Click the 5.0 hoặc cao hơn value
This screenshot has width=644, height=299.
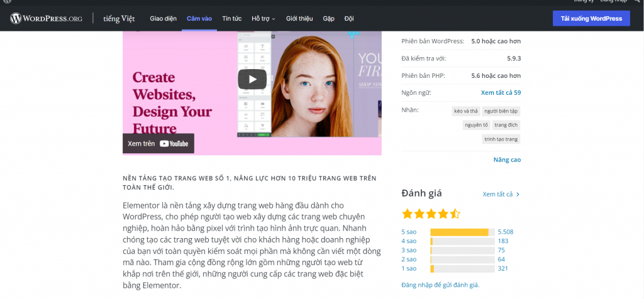[x=496, y=41]
